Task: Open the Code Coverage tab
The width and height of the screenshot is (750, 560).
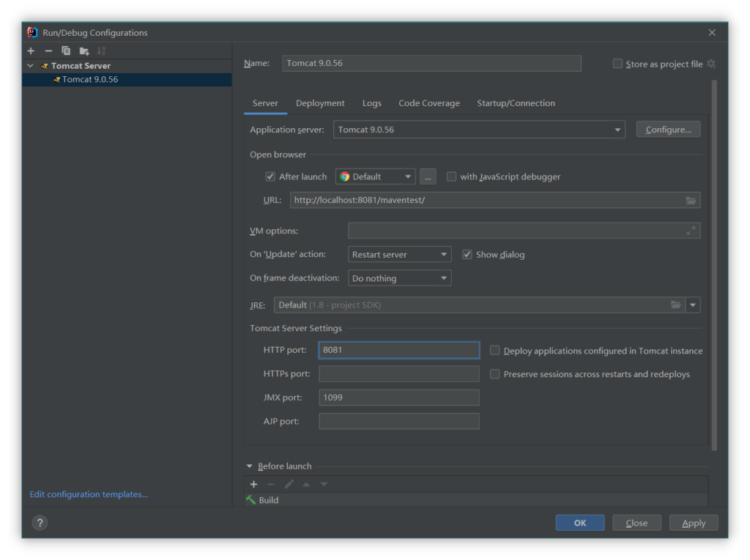Action: 429,103
